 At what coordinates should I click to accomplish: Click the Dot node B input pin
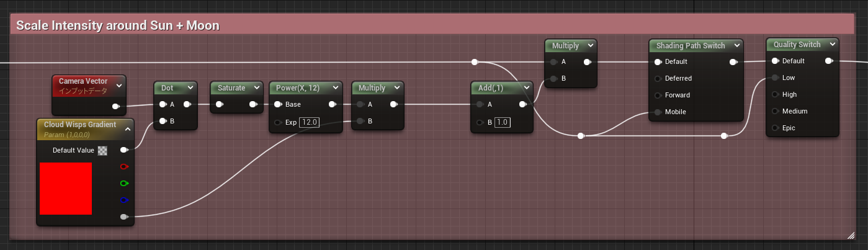coord(163,121)
